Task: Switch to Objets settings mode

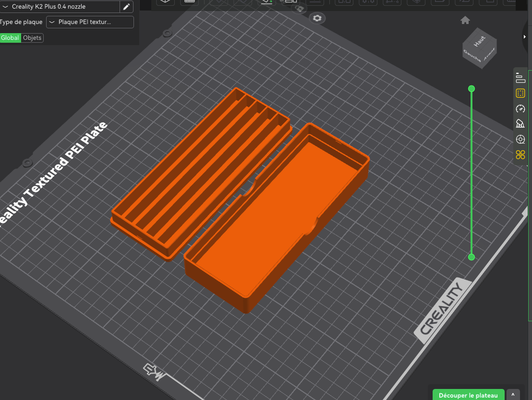Action: [33, 38]
